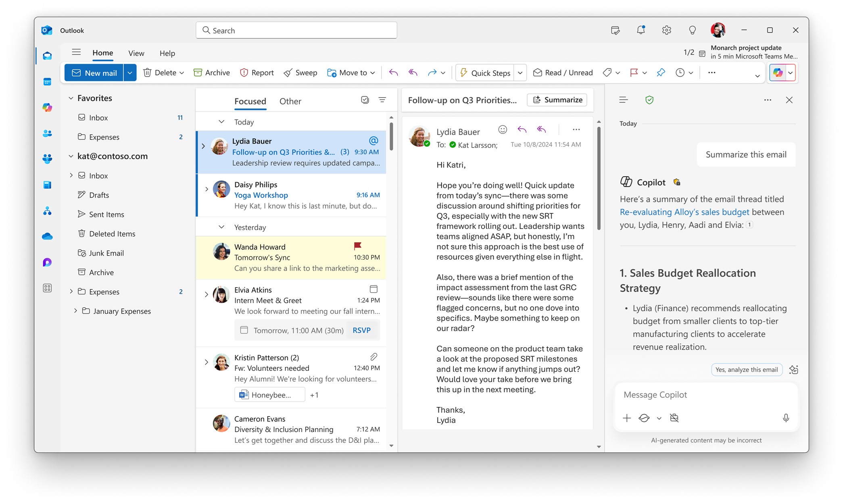Click the Summarize button
Image resolution: width=843 pixels, height=504 pixels.
(557, 100)
